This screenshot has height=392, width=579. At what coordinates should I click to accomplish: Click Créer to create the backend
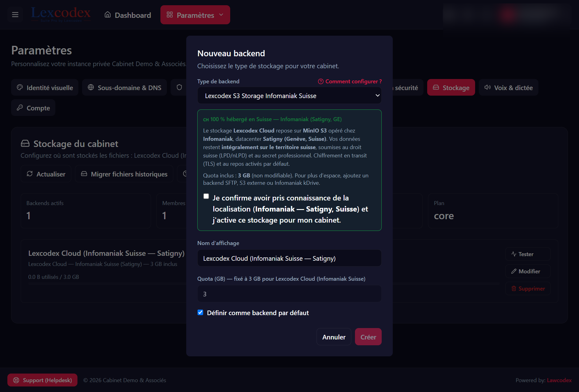[368, 337]
